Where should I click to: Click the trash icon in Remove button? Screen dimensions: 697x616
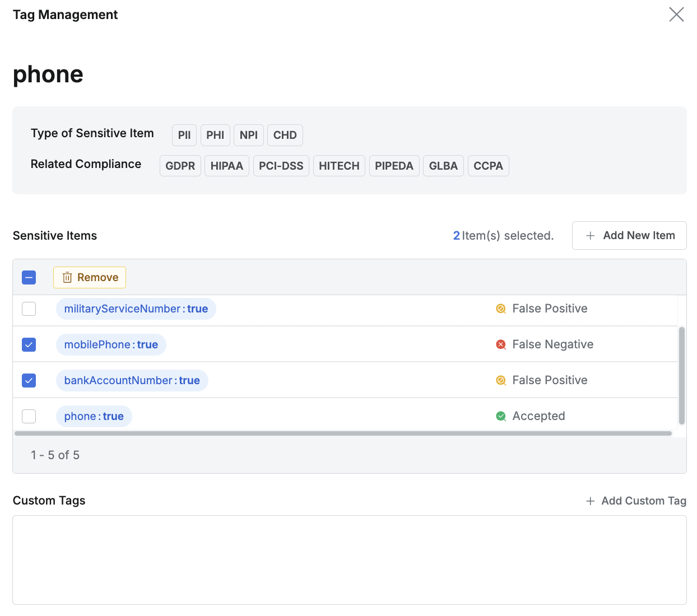67,278
